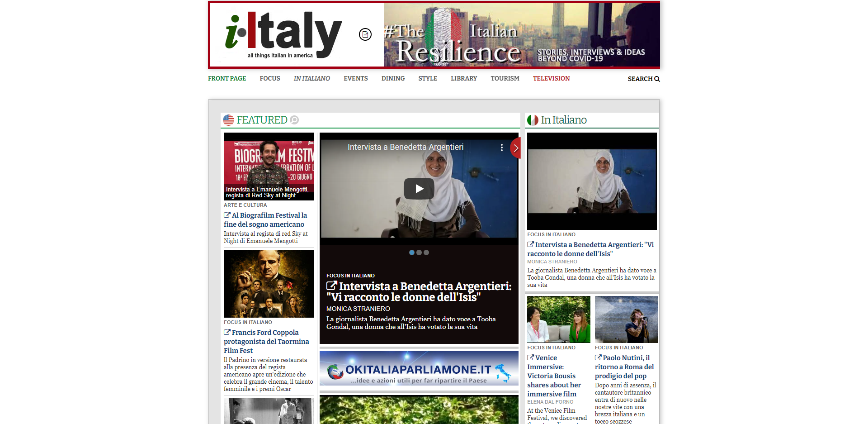Screen dimensions: 868x424
Task: Click the US flag icon beside FEATURED
Action: pyautogui.click(x=229, y=120)
